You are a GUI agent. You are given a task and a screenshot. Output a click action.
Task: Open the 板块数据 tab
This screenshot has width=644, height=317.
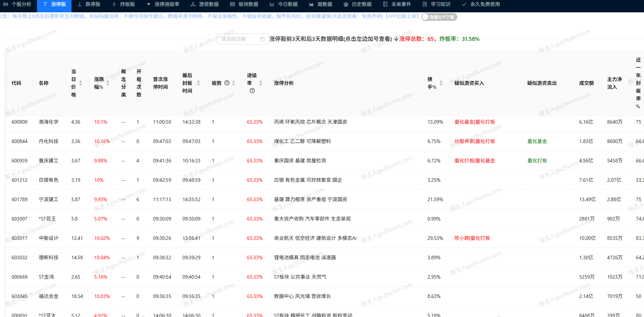tap(244, 4)
